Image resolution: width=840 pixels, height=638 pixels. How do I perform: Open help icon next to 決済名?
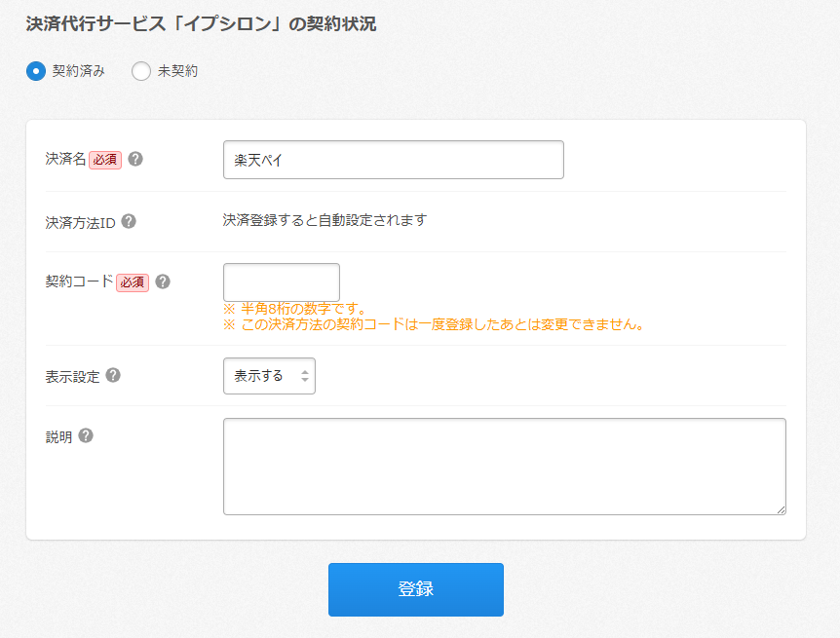(135, 159)
